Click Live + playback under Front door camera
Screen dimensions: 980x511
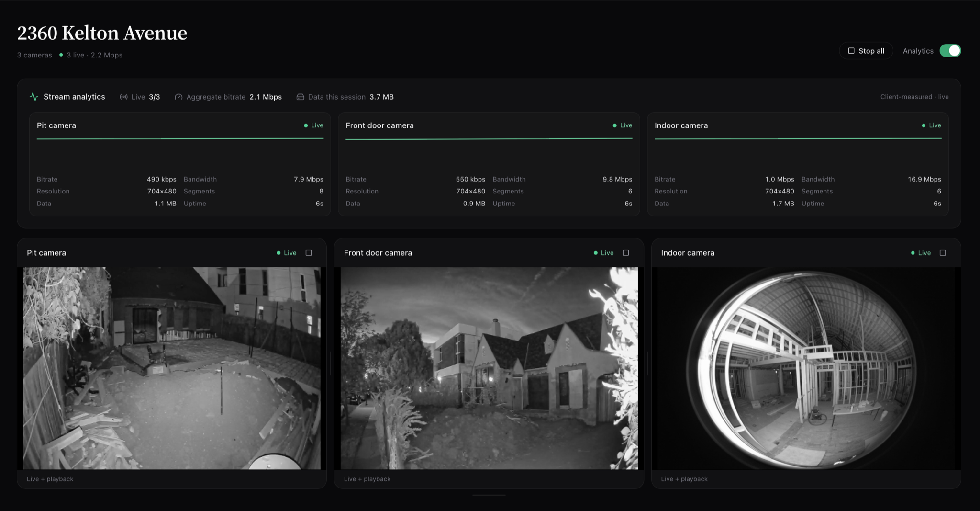click(x=367, y=479)
